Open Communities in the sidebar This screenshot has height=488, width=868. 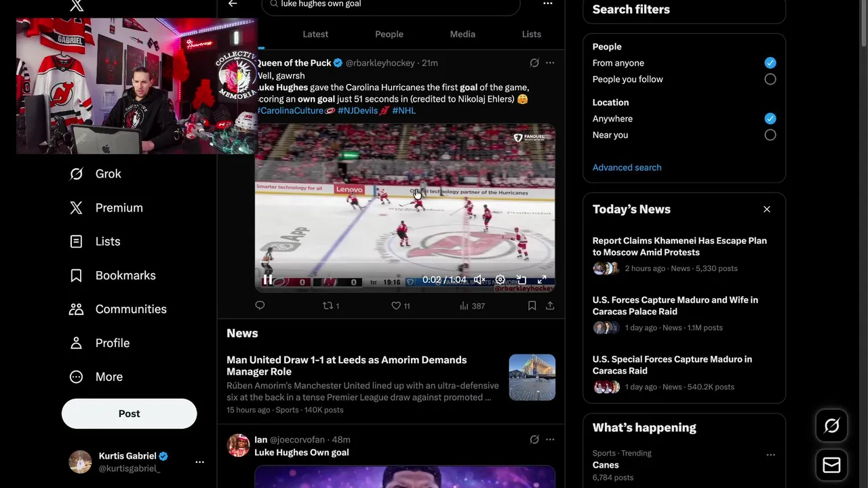pos(118,309)
